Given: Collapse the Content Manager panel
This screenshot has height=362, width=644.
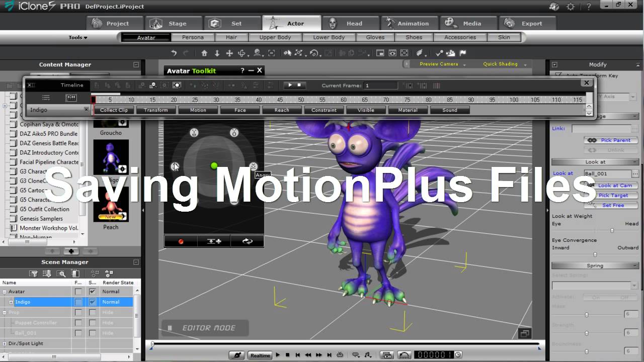Looking at the screenshot, I should [136, 64].
